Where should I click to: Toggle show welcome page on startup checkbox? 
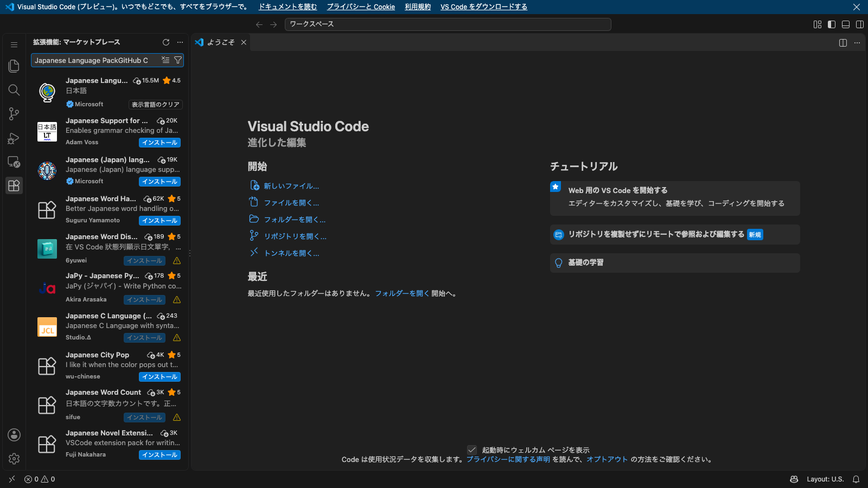coord(472,450)
